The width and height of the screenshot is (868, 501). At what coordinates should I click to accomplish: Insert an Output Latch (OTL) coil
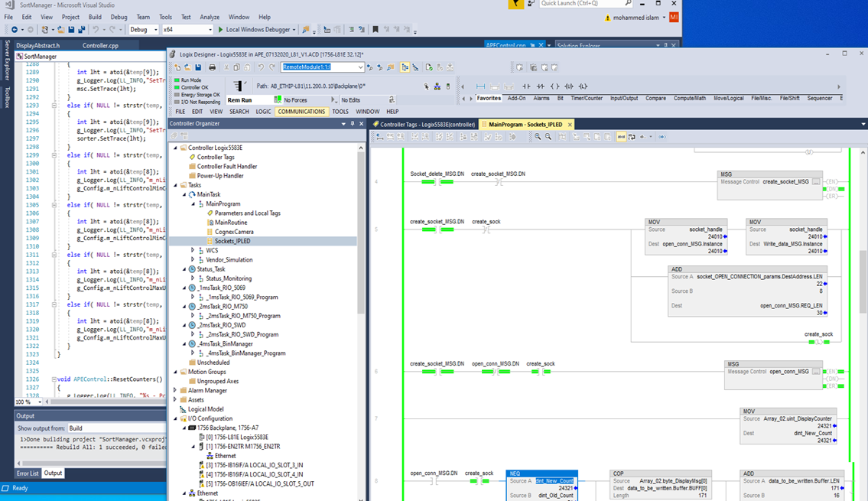pos(583,86)
